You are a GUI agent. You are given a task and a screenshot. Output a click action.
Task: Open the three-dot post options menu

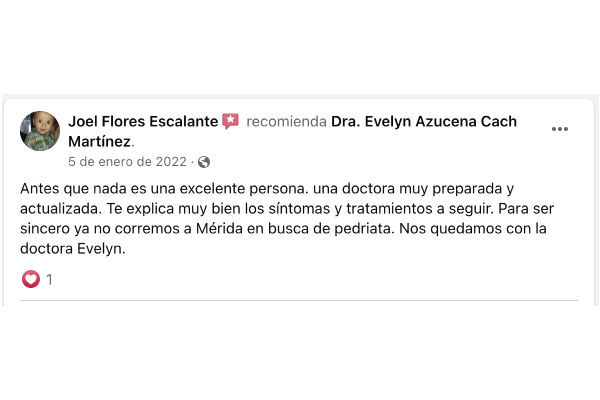[x=560, y=129]
